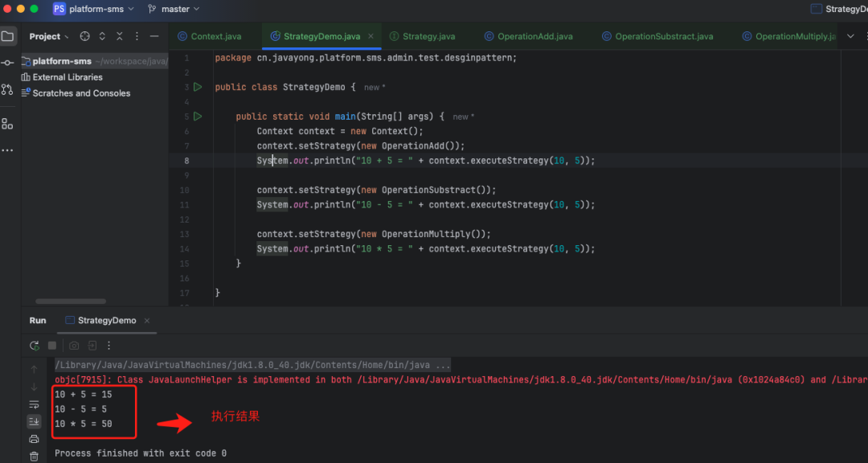
Task: Switch to Context.java tab
Action: pos(210,36)
